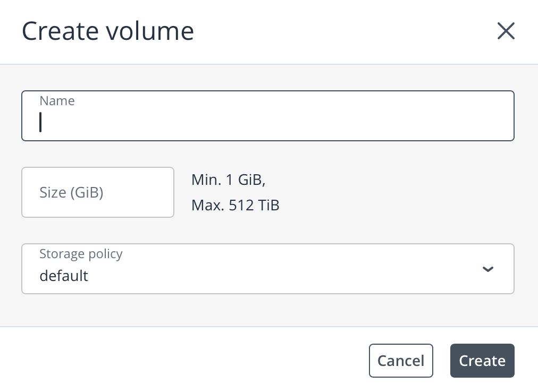Screen dimensions: 538x392
Task: Select the 'default' storage policy value
Action: 64,276
